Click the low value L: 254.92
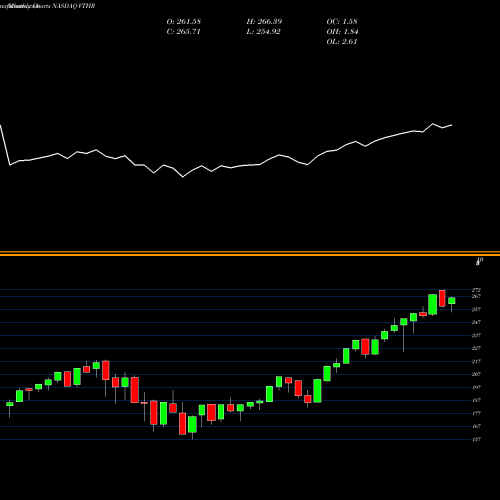 coord(264,32)
